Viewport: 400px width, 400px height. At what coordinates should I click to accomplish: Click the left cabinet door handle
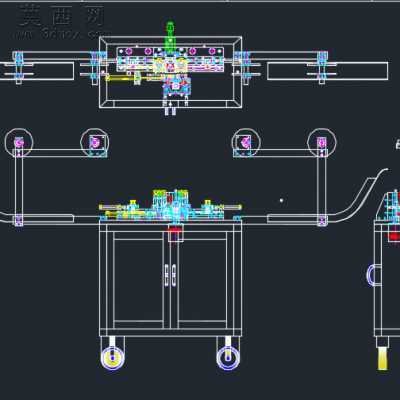click(167, 275)
